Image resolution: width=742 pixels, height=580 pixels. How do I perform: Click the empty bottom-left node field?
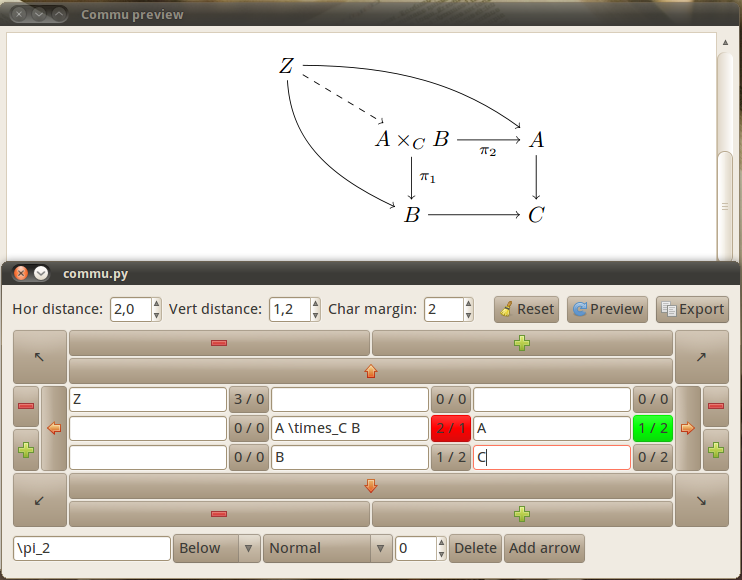[148, 457]
